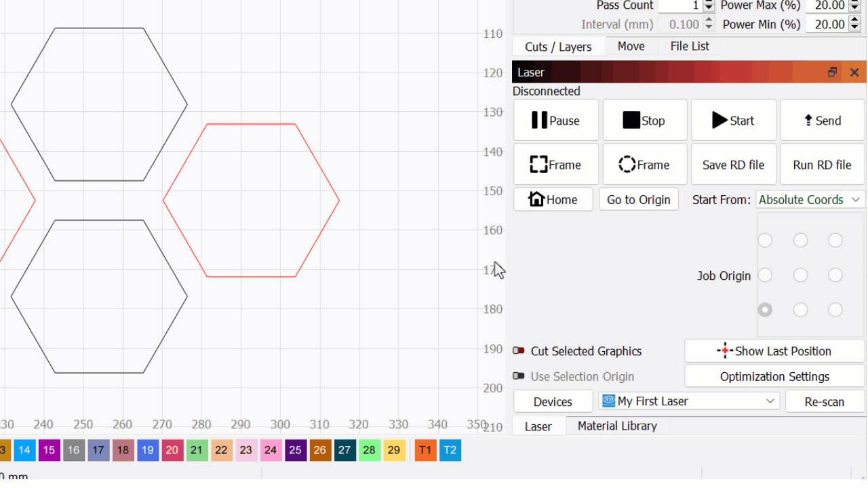The image size is (868, 488).
Task: Pause the laser job
Action: click(x=555, y=121)
